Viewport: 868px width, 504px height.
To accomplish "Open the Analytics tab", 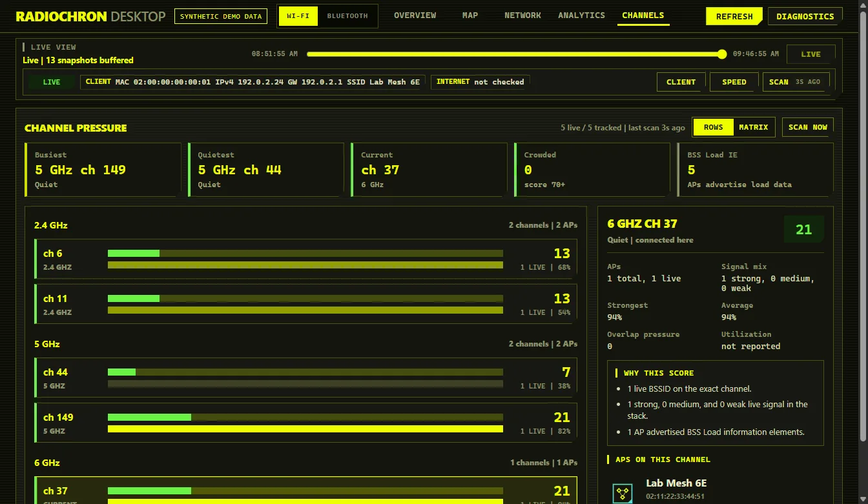I will 581,15.
